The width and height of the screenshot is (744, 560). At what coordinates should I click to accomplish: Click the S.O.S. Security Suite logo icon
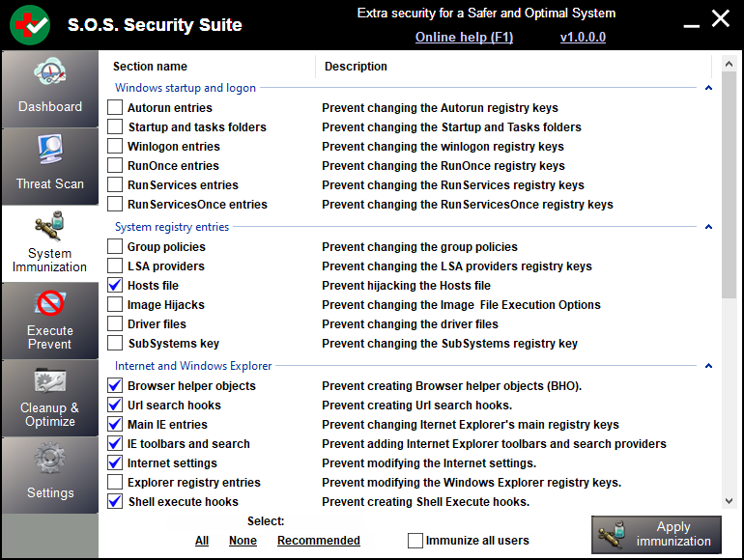click(30, 25)
